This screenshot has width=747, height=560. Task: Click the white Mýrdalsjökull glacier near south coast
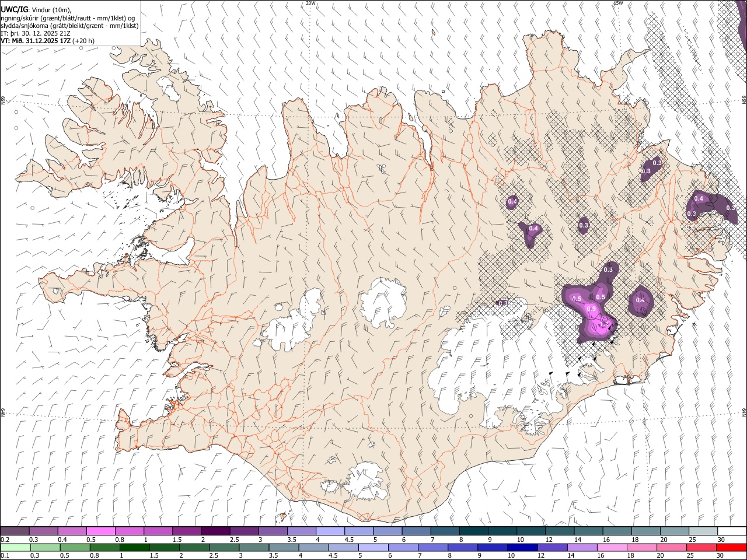(x=365, y=480)
